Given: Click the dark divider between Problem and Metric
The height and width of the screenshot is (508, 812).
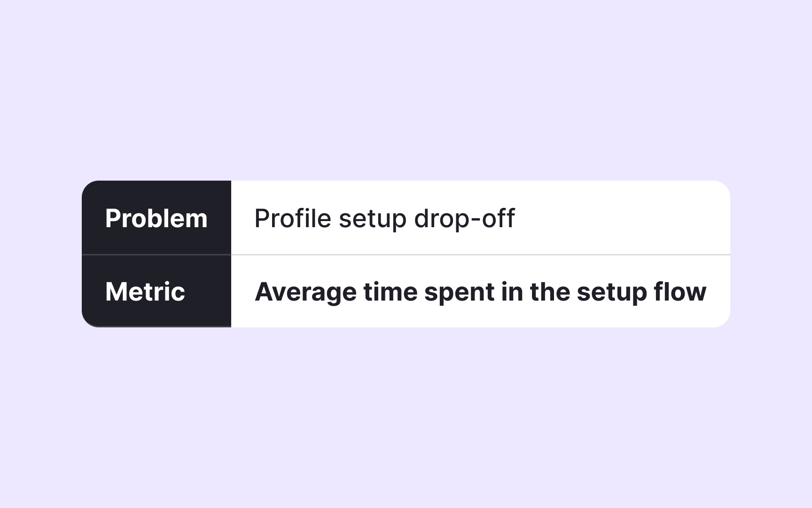Looking at the screenshot, I should coord(156,254).
